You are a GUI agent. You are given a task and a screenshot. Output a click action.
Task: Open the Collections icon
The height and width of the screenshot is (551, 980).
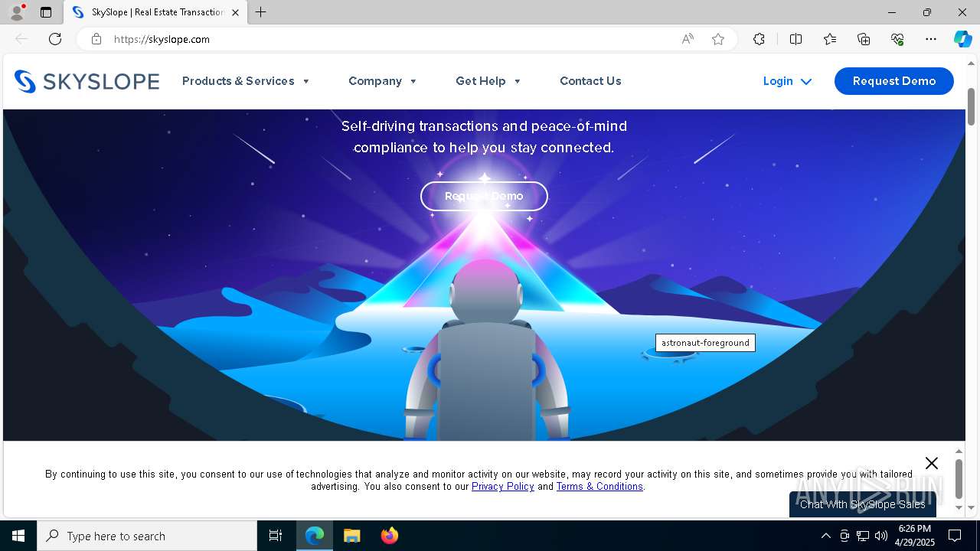pos(864,39)
